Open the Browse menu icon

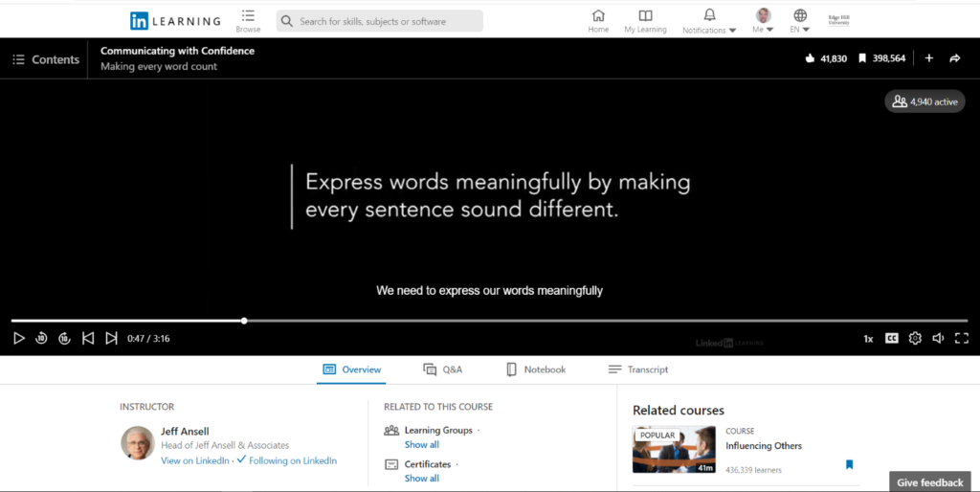point(248,15)
